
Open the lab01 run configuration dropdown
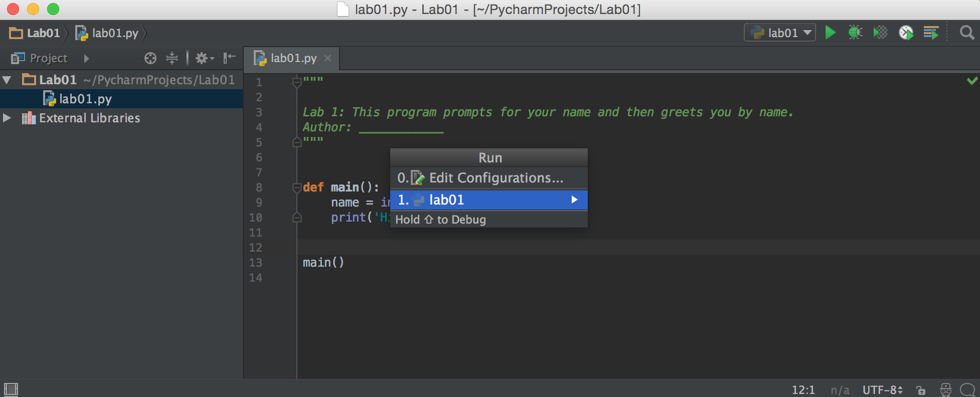[780, 33]
